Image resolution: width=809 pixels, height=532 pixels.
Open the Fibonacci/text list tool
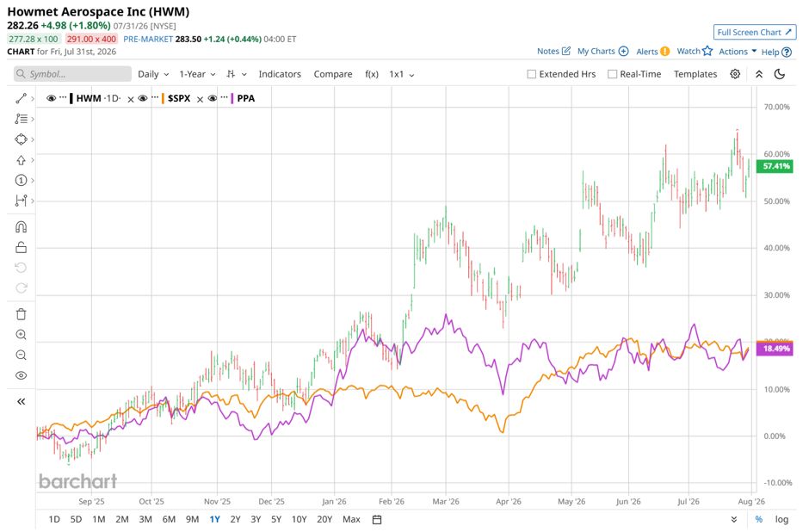22,119
